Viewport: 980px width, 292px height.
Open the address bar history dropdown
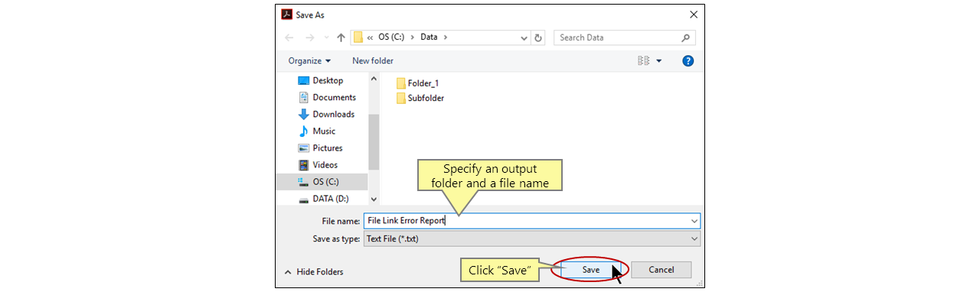click(524, 37)
